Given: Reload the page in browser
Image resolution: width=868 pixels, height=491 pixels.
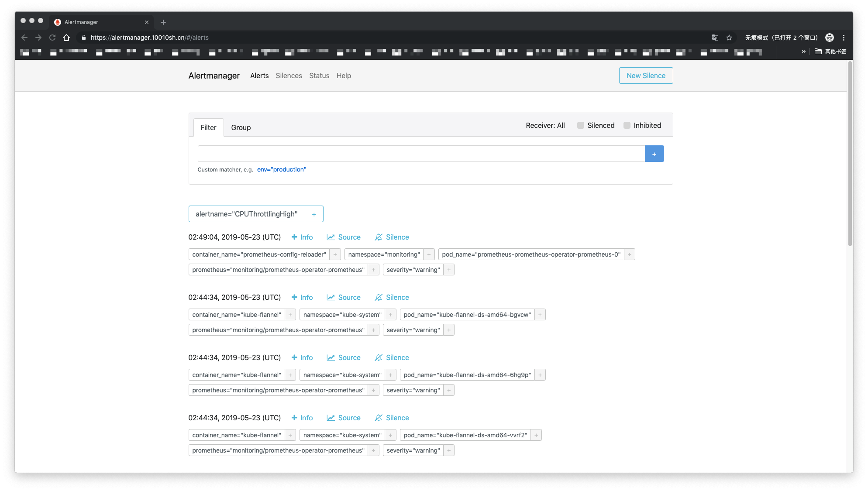Looking at the screenshot, I should pyautogui.click(x=52, y=38).
